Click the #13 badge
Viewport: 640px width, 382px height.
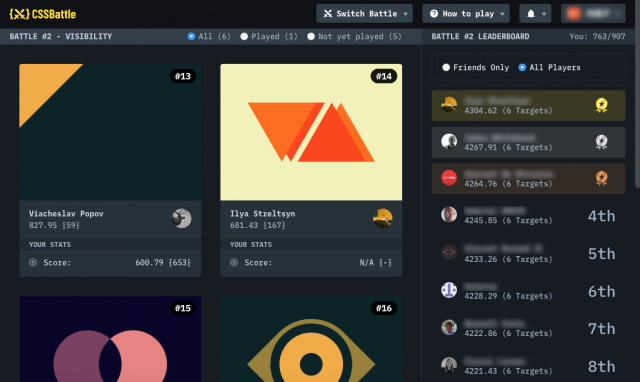tap(183, 76)
